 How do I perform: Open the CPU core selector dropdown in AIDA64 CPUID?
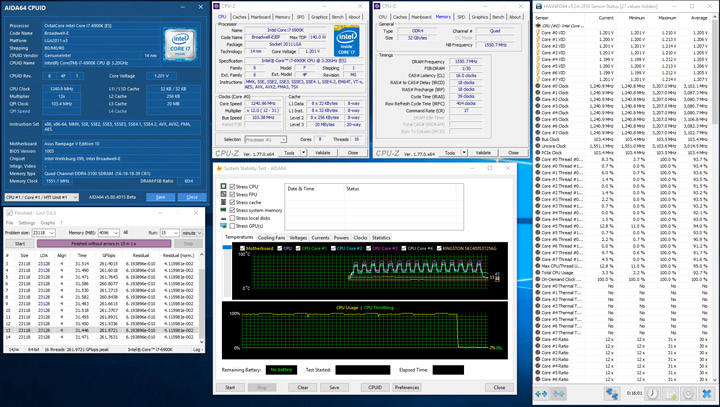tap(40, 198)
